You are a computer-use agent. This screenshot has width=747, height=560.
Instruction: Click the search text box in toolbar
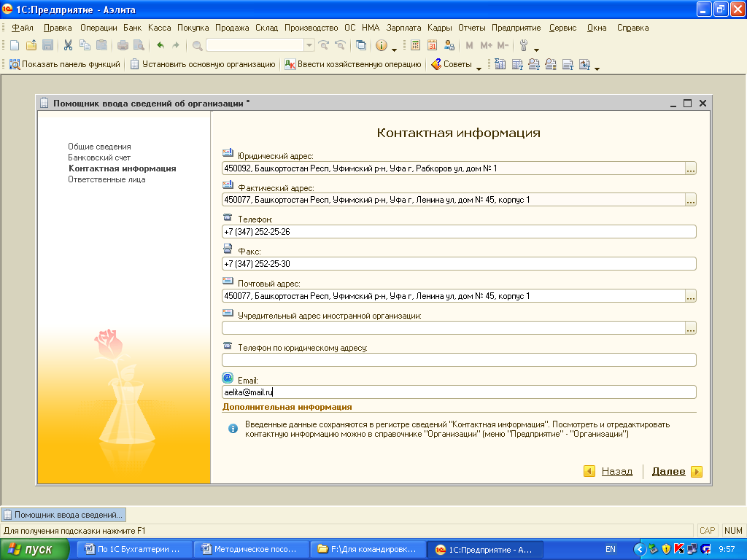tap(255, 45)
